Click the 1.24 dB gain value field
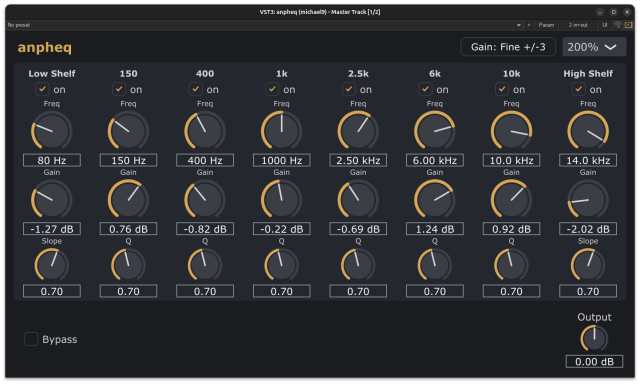Image resolution: width=640 pixels, height=384 pixels. tap(435, 229)
